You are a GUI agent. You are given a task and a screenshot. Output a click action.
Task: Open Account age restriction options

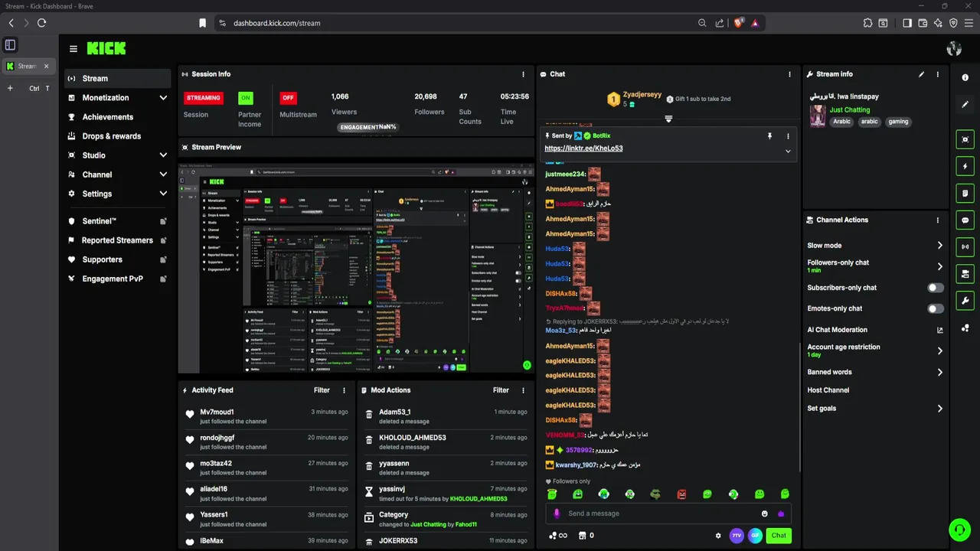tap(875, 350)
